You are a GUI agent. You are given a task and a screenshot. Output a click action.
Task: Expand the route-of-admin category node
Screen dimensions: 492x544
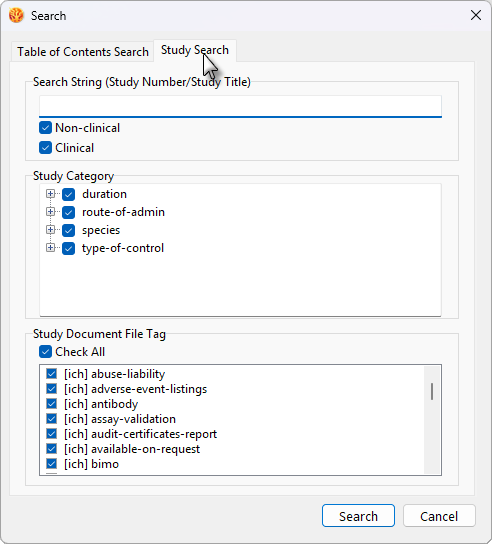(51, 212)
